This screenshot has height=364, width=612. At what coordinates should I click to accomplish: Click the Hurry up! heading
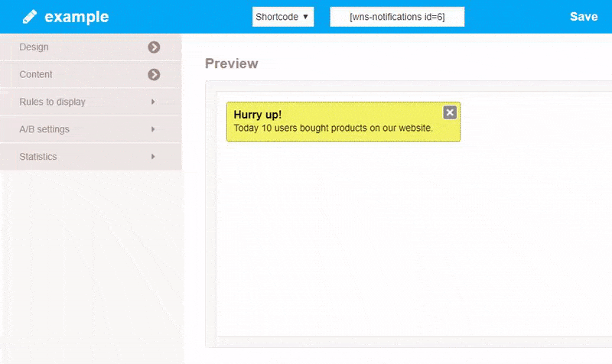[258, 115]
